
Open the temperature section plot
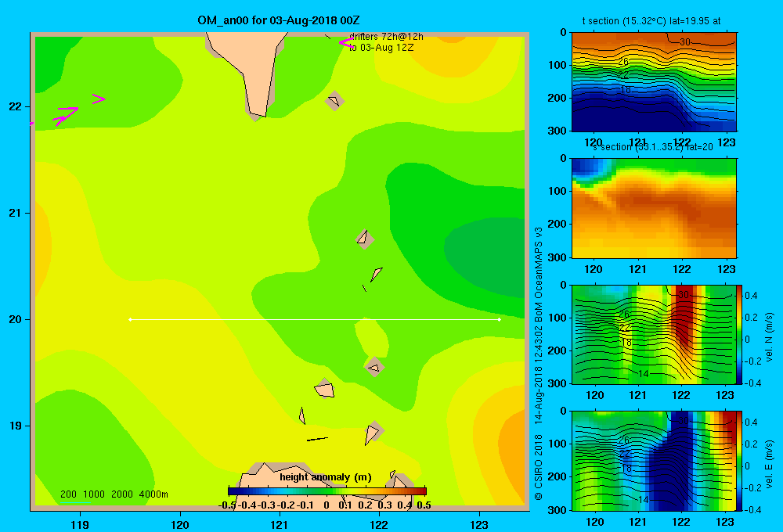(x=654, y=82)
